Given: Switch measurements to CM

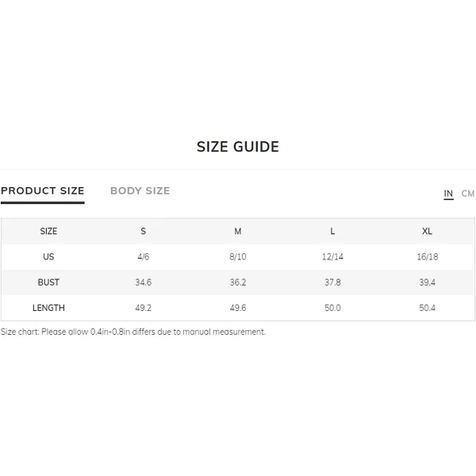Looking at the screenshot, I should 467,194.
